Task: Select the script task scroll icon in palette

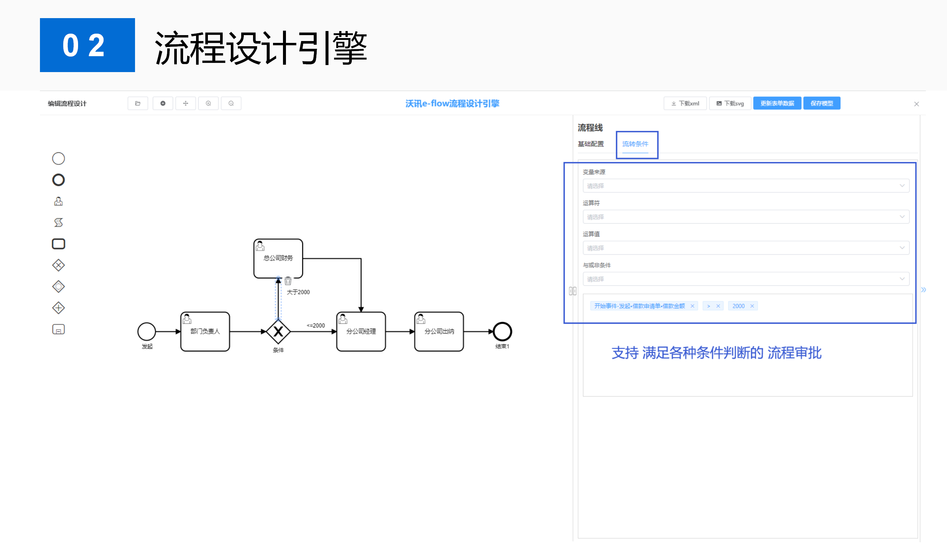Action: tap(58, 223)
